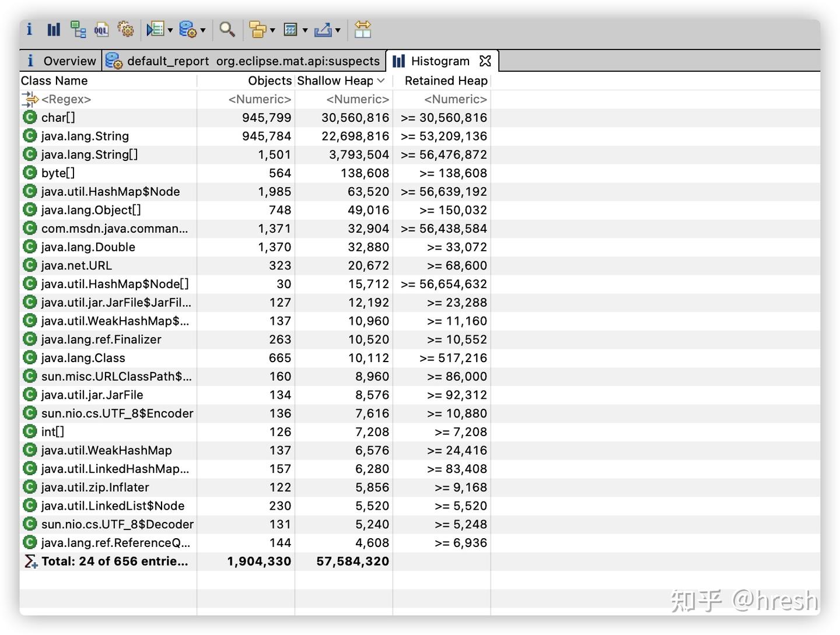The image size is (840, 635).
Task: Click the Regex class name filter field
Action: (108, 99)
